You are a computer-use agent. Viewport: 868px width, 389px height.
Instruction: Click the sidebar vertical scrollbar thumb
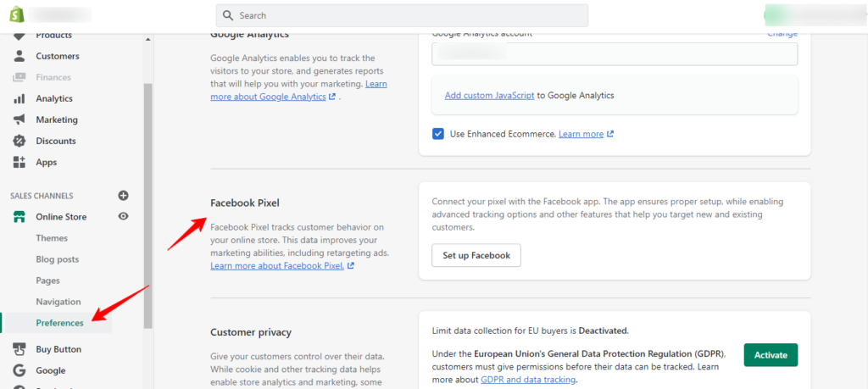pyautogui.click(x=147, y=206)
